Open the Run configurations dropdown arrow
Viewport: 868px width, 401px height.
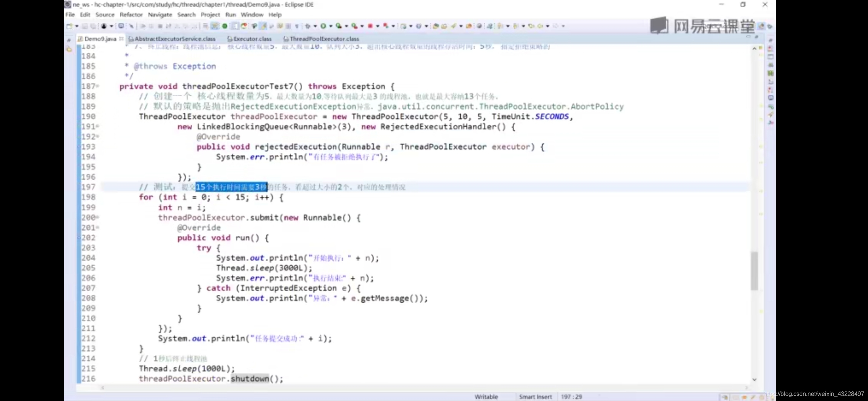pyautogui.click(x=331, y=26)
